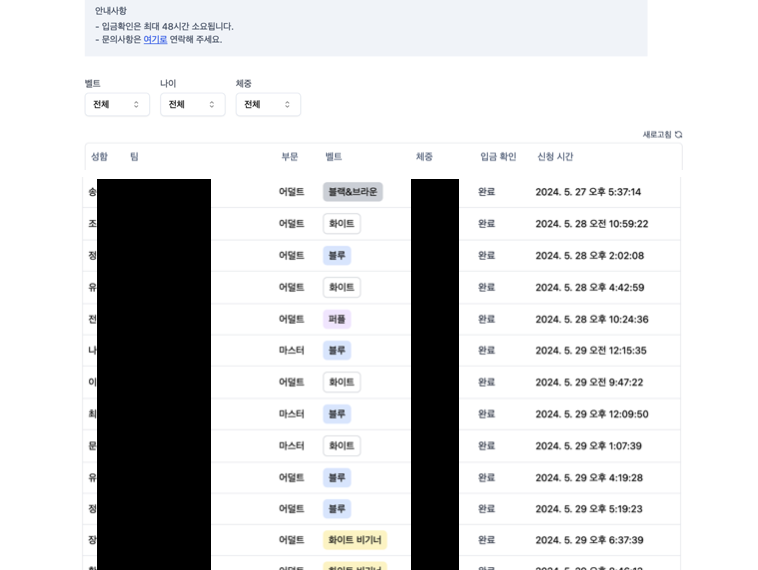Click 블루 badge in the 12:15:35 row

(x=337, y=351)
